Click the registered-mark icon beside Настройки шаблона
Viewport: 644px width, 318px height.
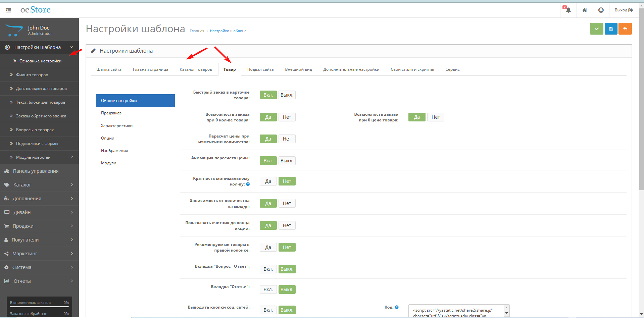coord(7,47)
